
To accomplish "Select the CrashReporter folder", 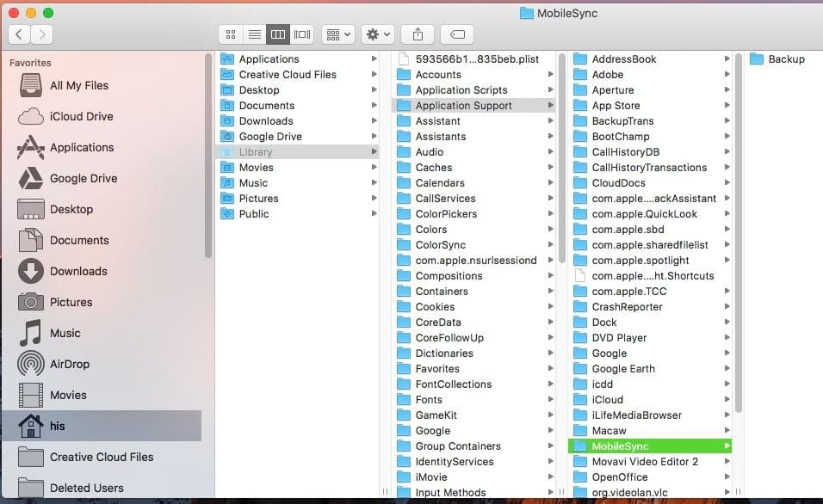I will 650,307.
